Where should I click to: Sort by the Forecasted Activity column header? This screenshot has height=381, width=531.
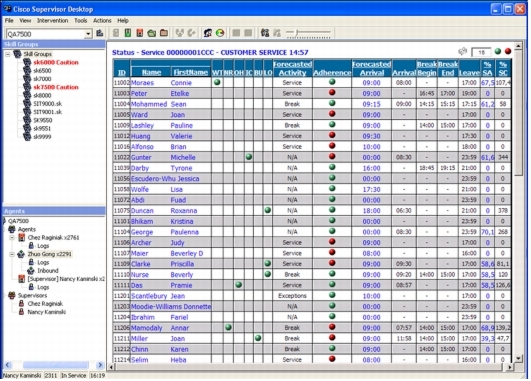click(x=292, y=68)
